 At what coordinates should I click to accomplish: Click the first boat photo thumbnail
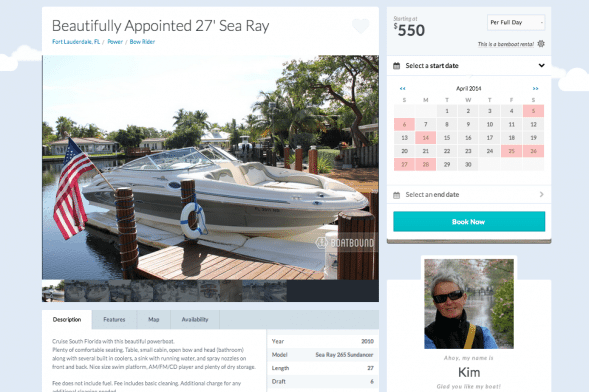click(x=53, y=291)
